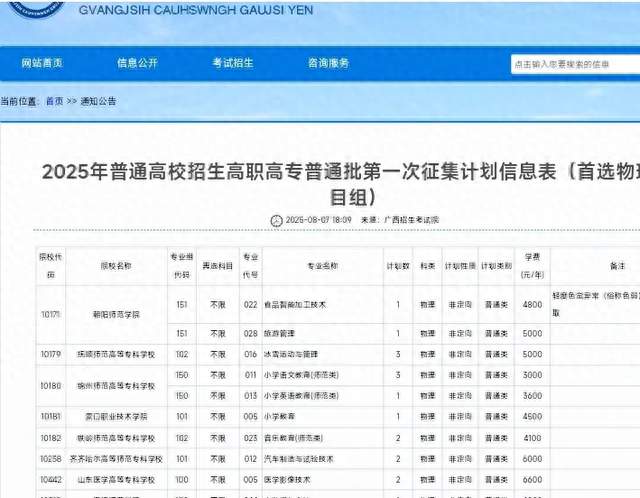Click the GVANGJSIH CAUHSWNGH GAUJSI YEN header text

click(x=196, y=10)
